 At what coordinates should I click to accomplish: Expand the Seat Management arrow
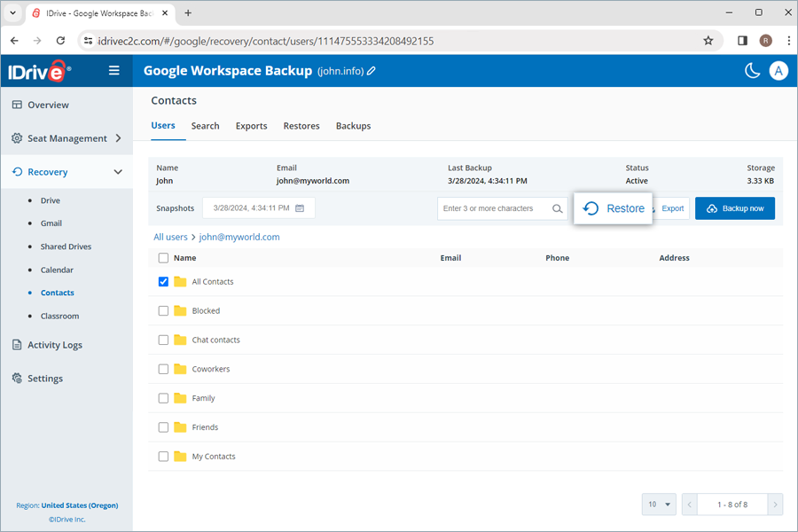116,138
